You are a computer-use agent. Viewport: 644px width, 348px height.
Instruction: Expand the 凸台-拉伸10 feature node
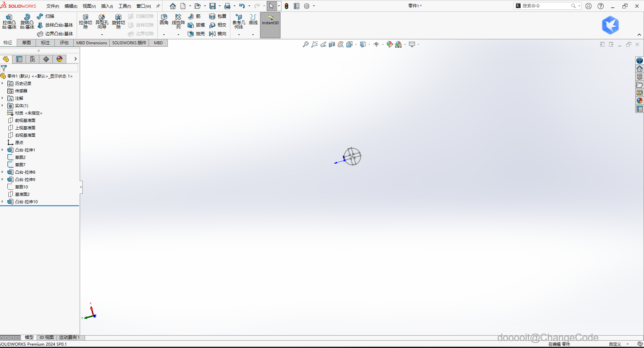point(2,202)
